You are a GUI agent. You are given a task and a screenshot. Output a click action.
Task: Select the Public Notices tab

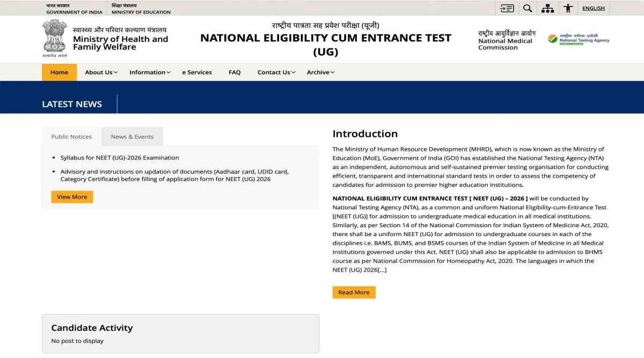[71, 137]
